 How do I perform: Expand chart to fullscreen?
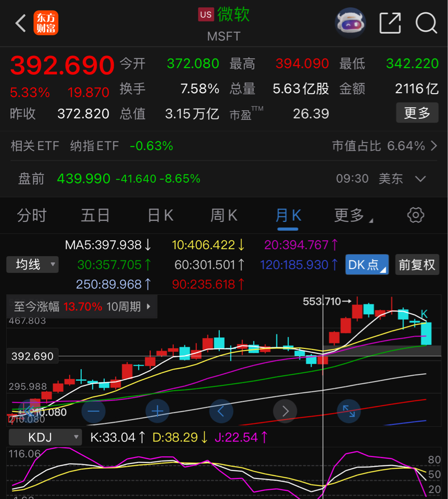click(x=349, y=411)
